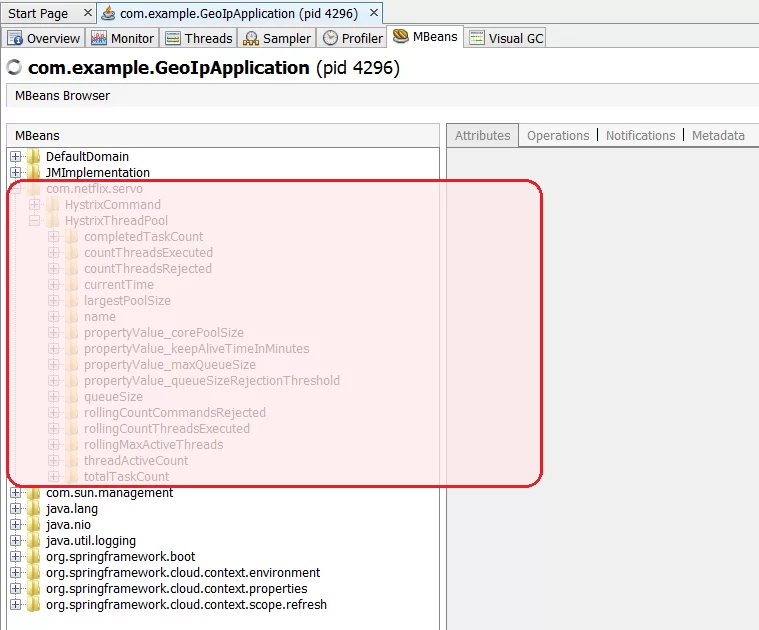Open the Profiler tab

pyautogui.click(x=352, y=38)
